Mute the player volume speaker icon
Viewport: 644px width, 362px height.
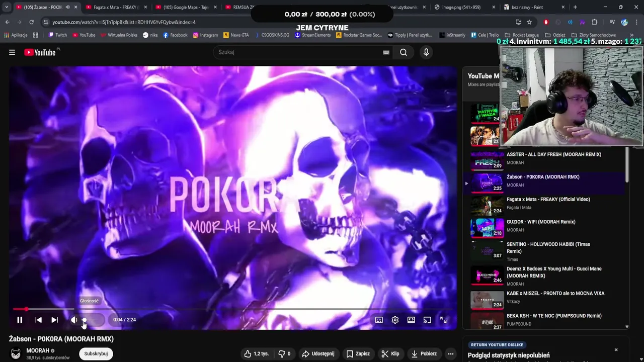pyautogui.click(x=74, y=320)
